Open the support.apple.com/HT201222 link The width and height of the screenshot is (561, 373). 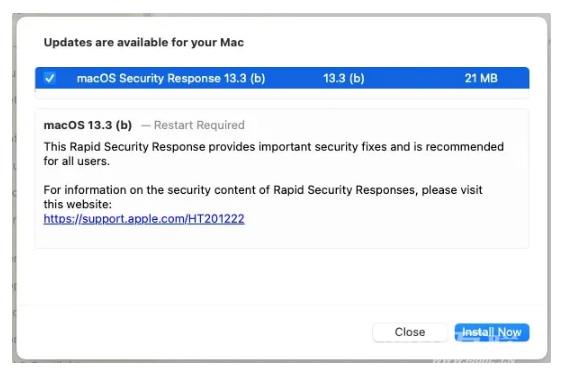144,219
